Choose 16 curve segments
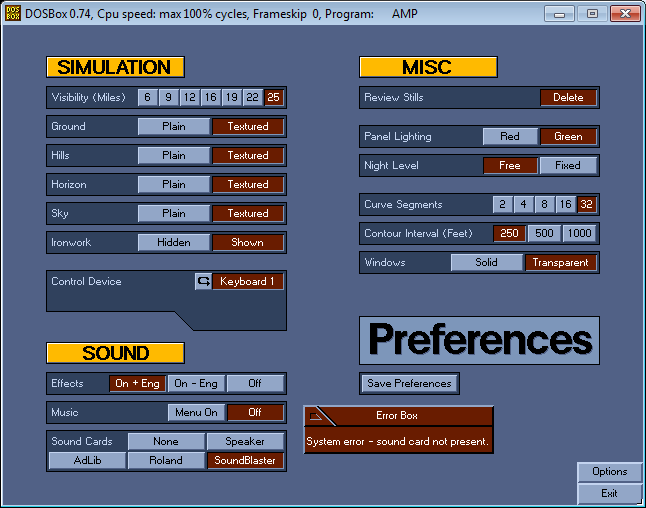 (x=566, y=204)
